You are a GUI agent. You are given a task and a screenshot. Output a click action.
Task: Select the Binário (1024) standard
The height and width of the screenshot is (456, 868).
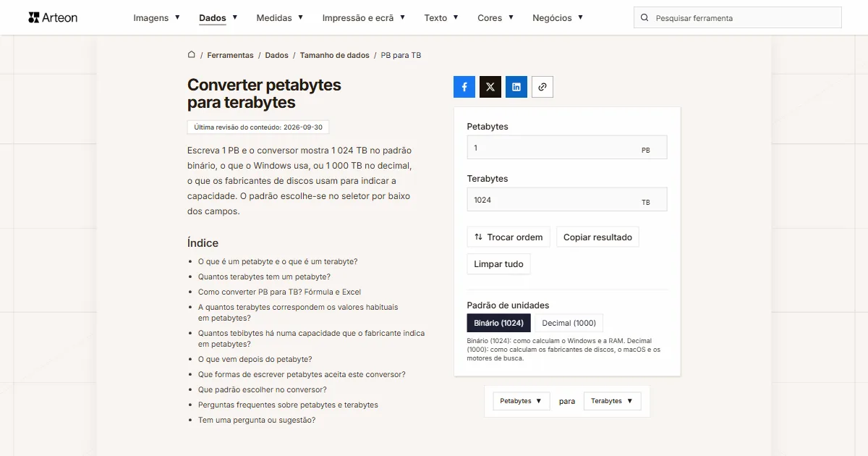tap(499, 323)
